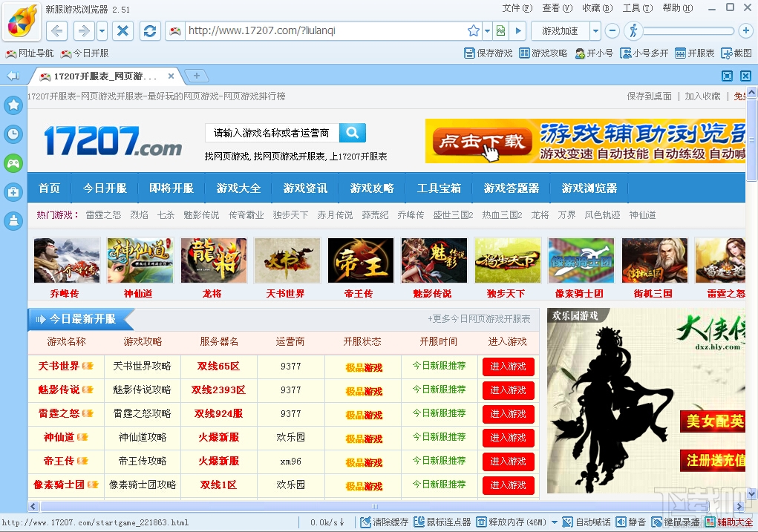Click the browser back arrow button
Image resolution: width=758 pixels, height=532 pixels.
pos(57,31)
